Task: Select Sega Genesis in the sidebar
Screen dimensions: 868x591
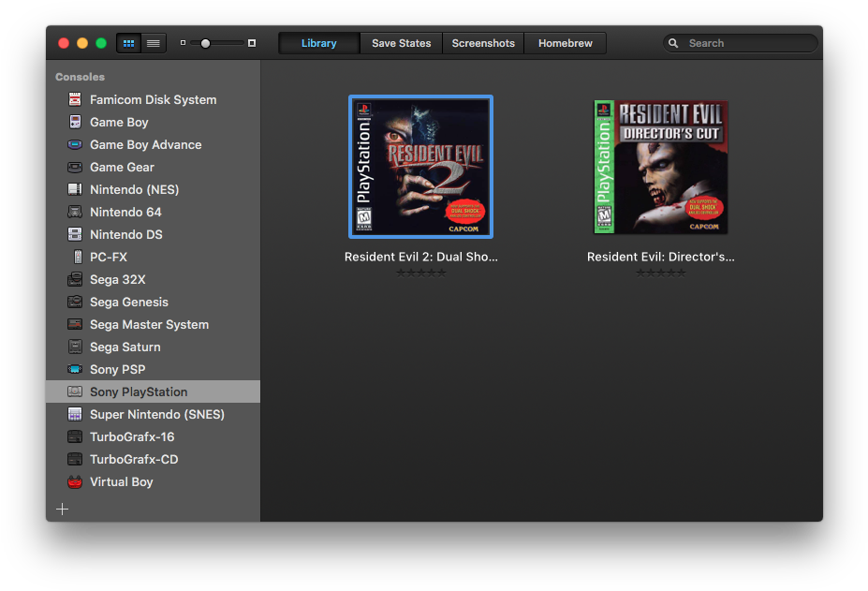Action: pos(153,302)
